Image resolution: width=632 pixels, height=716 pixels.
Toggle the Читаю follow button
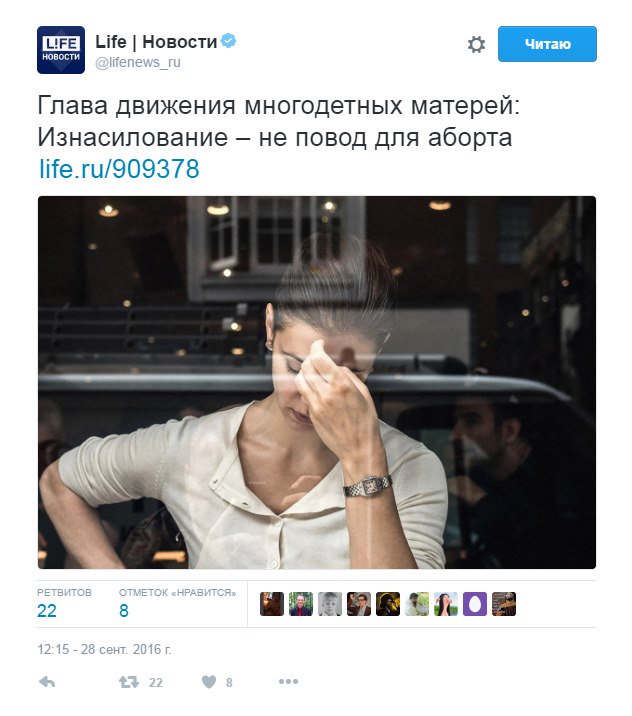coord(547,44)
